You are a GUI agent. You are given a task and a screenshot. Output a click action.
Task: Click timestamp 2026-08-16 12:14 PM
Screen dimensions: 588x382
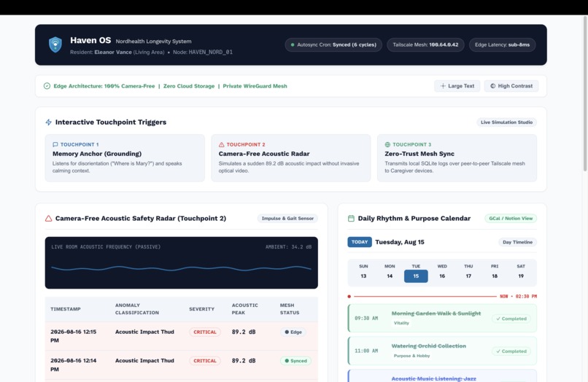click(74, 365)
